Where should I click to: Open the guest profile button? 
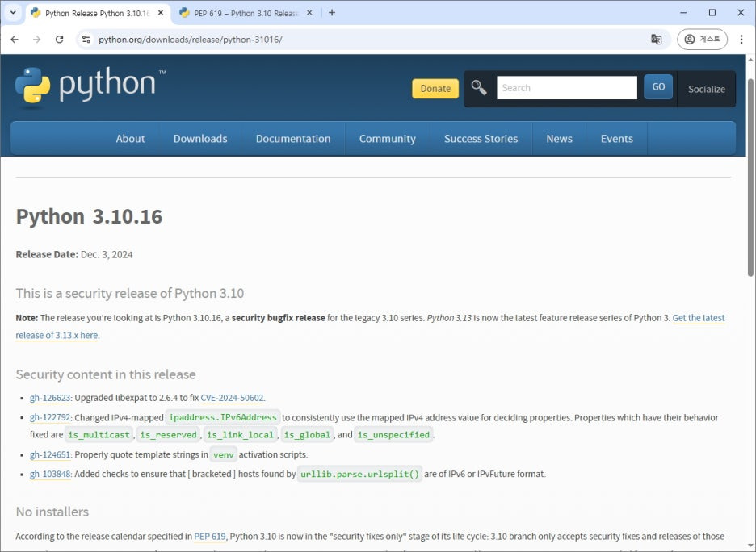702,40
